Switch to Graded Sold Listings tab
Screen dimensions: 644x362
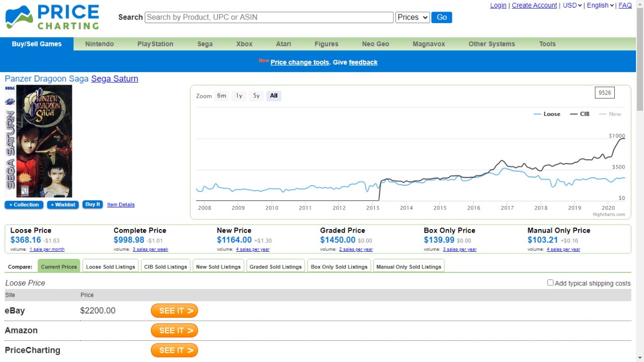(x=276, y=266)
